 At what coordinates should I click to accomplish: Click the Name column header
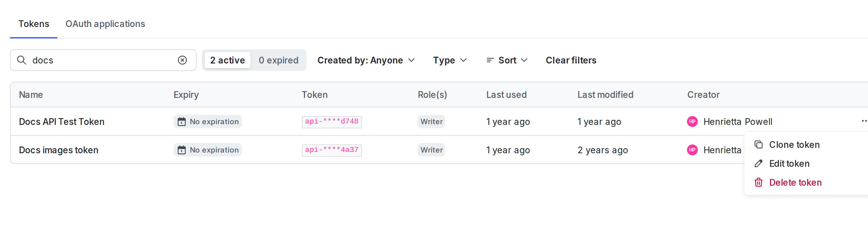coord(31,95)
